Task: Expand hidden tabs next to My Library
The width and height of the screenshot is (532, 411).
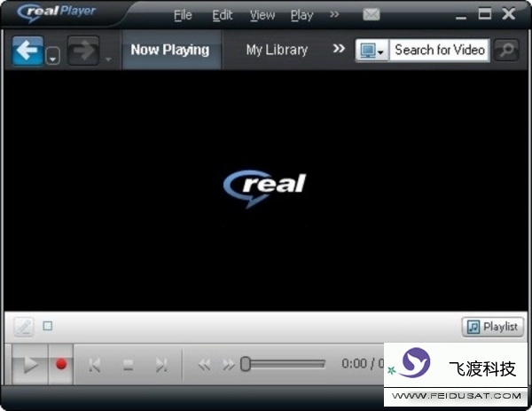Action: tap(339, 49)
